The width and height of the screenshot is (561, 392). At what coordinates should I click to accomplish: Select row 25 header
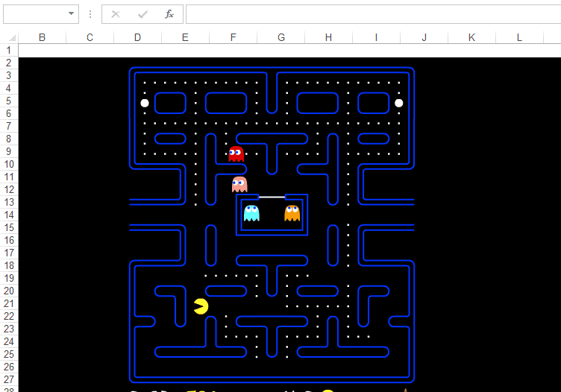(9, 354)
